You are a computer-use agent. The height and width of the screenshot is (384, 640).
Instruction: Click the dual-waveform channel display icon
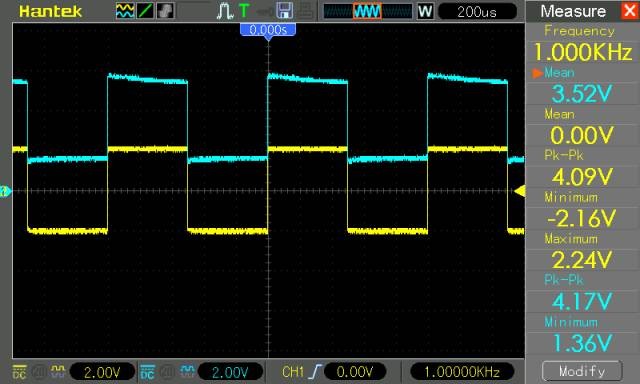coord(124,11)
